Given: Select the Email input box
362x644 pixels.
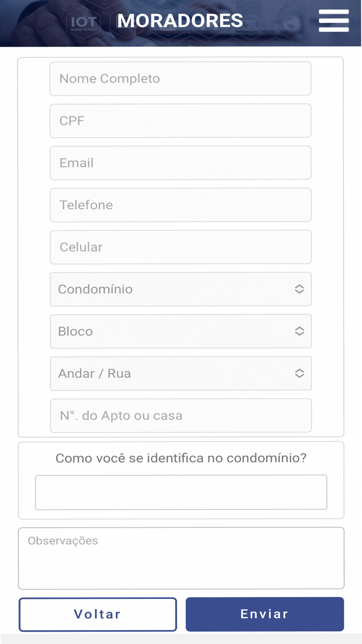Looking at the screenshot, I should point(180,163).
